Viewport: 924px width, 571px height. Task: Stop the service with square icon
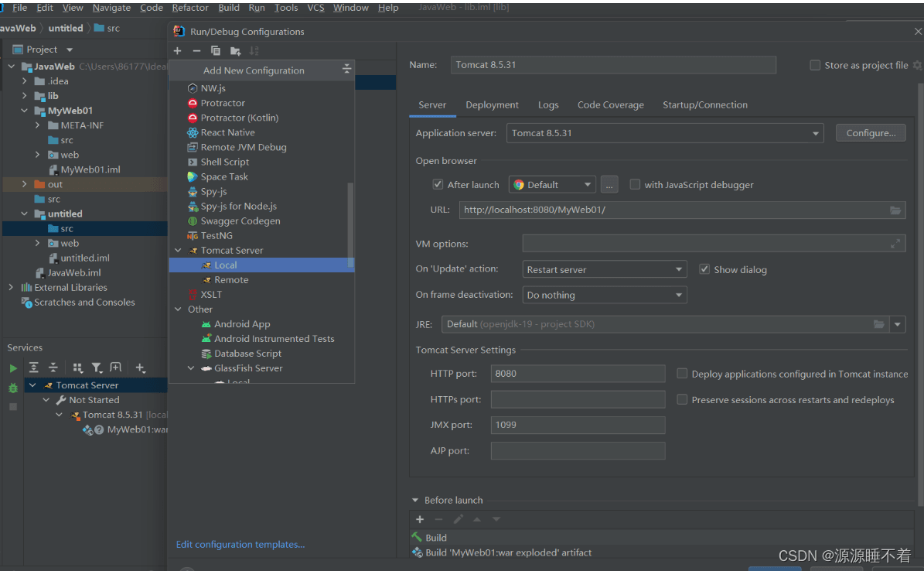pyautogui.click(x=13, y=407)
